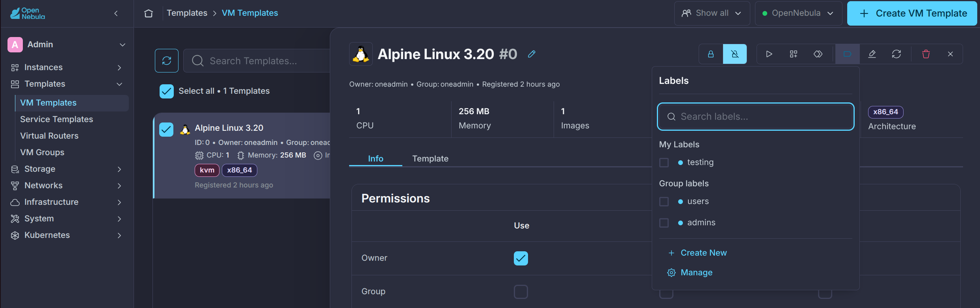Click the penguin logo beside the detail title
Screen dimensions: 980x308
[361, 54]
